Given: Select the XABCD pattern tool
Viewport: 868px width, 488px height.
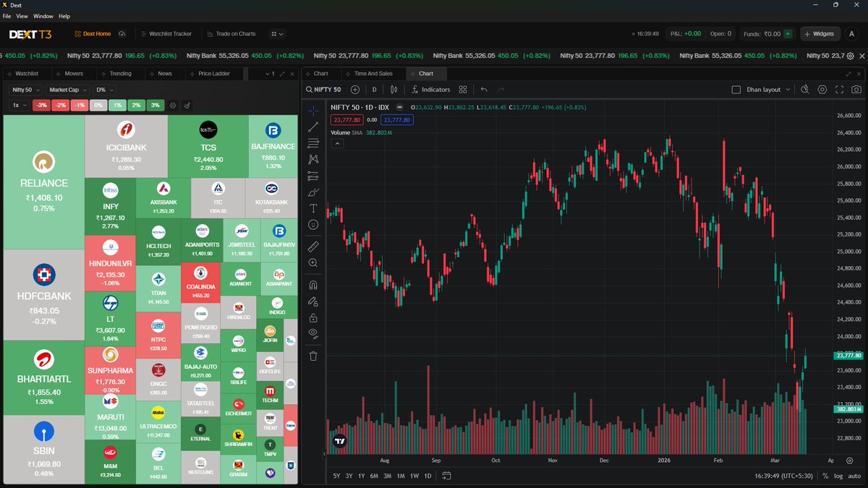Looking at the screenshot, I should click(x=313, y=159).
